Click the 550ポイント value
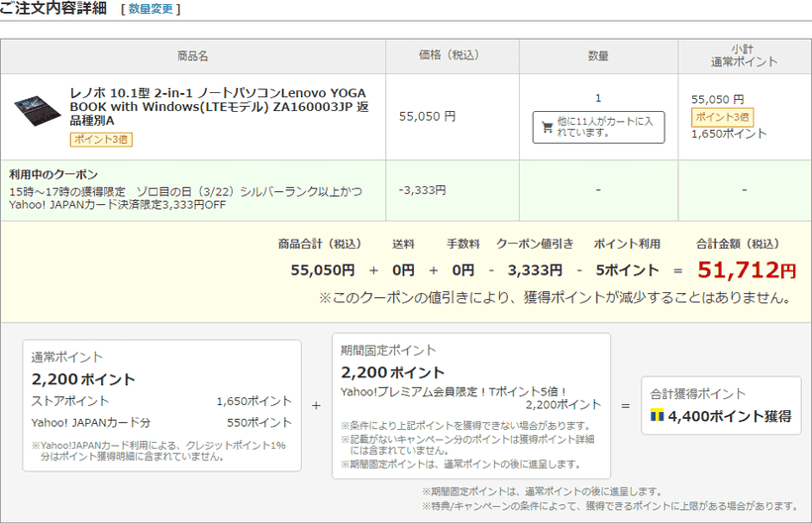This screenshot has width=812, height=523. [x=259, y=423]
